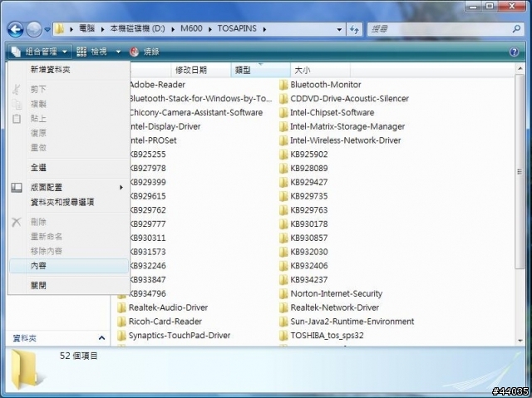Viewport: 532px width, 398px height.
Task: Click the file list scroll up arrow
Action: click(x=520, y=69)
